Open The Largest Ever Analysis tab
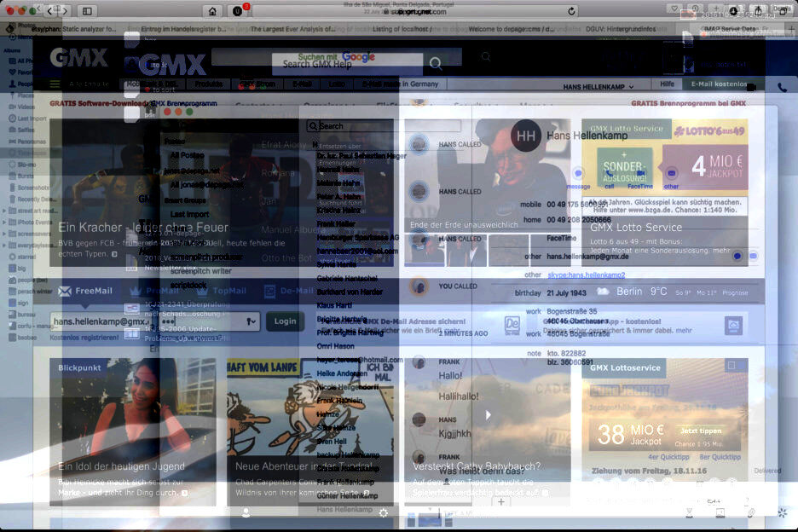 (292, 29)
